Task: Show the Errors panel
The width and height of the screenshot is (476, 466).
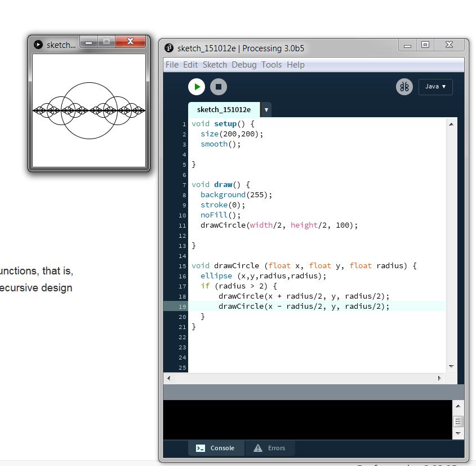Action: coord(270,448)
